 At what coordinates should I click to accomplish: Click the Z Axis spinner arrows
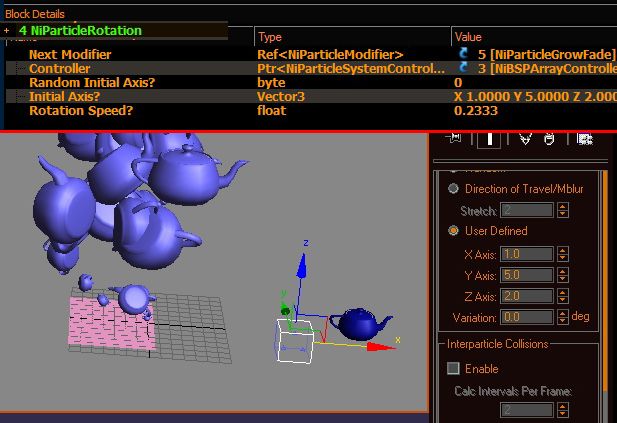click(563, 296)
